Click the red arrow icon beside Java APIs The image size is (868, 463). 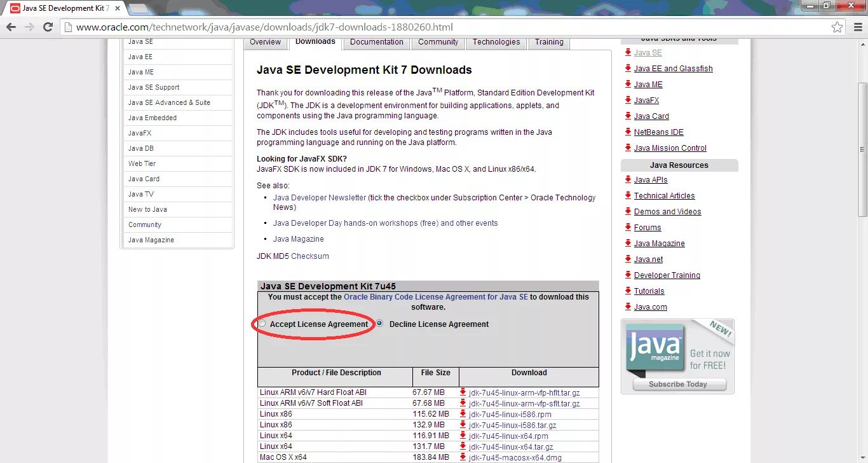coord(628,179)
